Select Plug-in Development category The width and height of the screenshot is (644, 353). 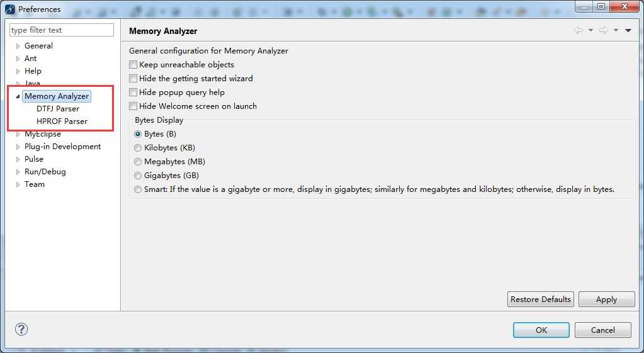point(62,147)
